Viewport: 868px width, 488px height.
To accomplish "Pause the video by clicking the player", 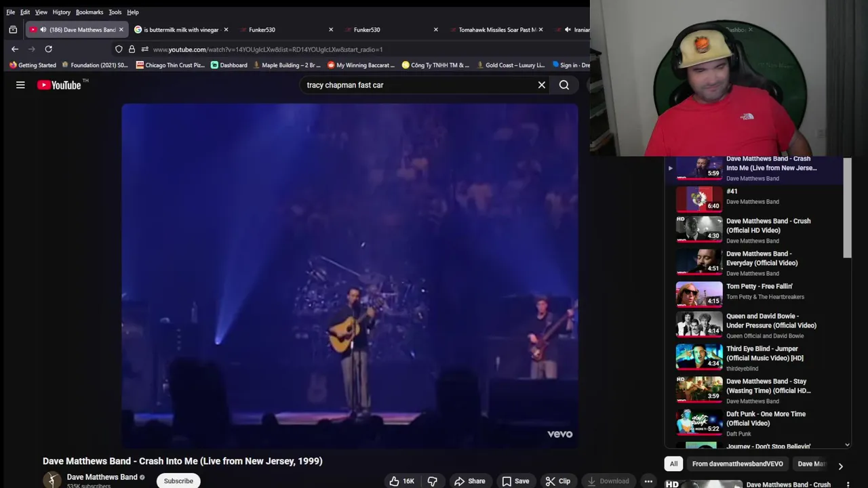I will (350, 276).
